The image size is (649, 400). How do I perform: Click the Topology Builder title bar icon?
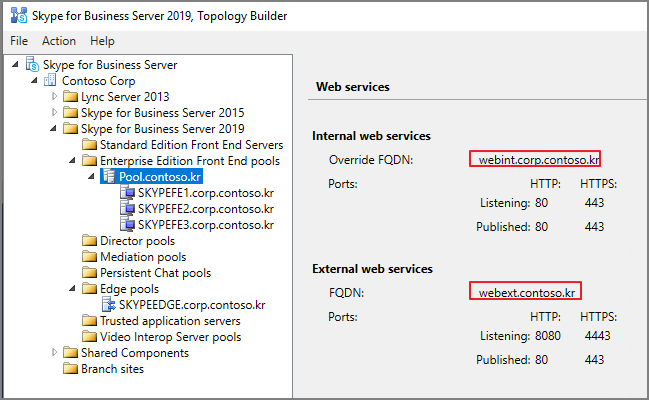[x=19, y=16]
